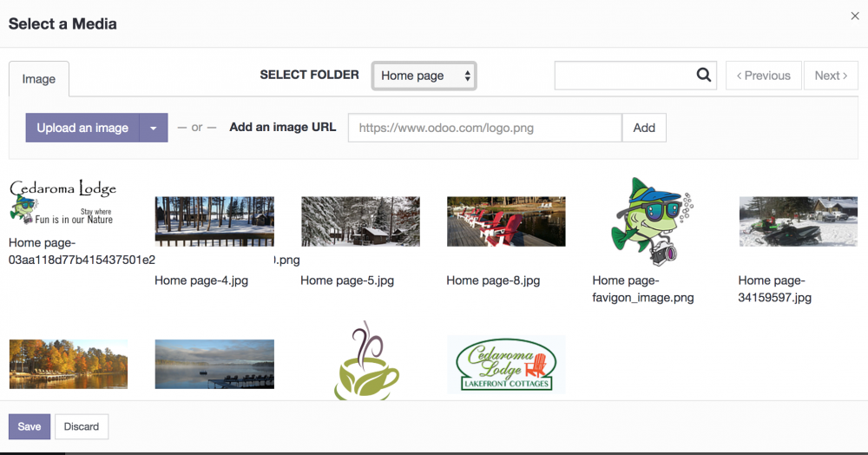The height and width of the screenshot is (455, 868).
Task: Select the Cedaroma Lodge Lakefront Cottages logo
Action: (x=506, y=365)
